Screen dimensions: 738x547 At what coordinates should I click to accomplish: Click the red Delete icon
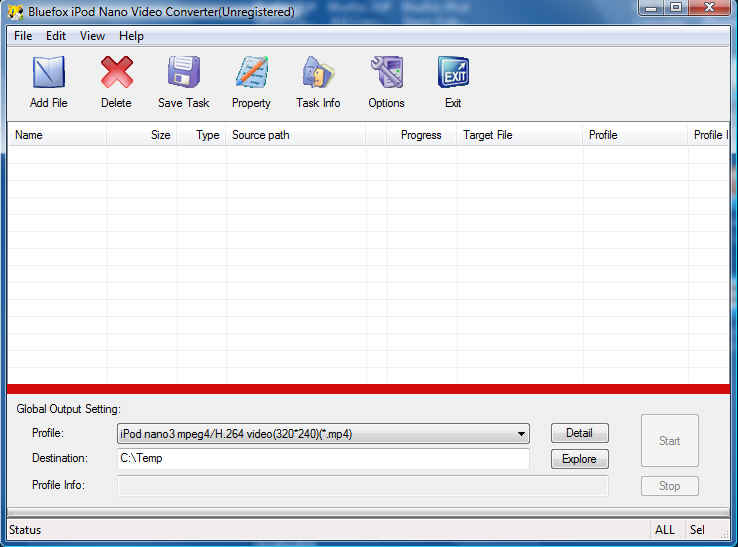pyautogui.click(x=116, y=72)
